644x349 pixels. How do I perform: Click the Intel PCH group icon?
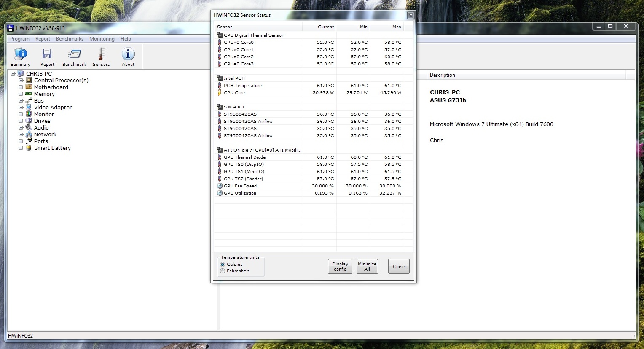point(220,78)
